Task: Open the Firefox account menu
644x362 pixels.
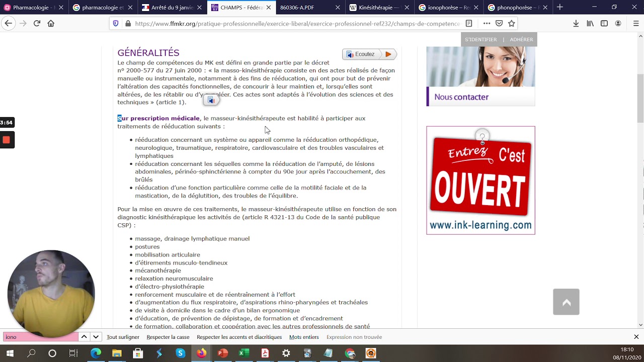Action: click(618, 23)
